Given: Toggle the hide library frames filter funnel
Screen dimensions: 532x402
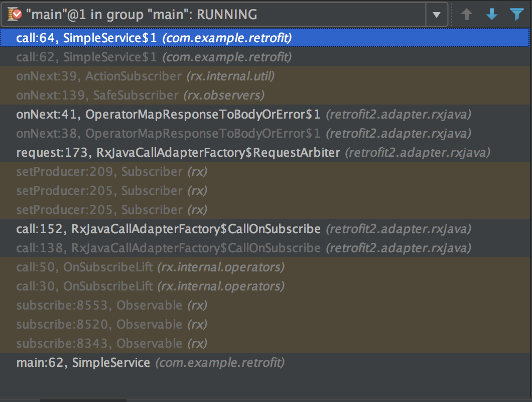Looking at the screenshot, I should [517, 14].
